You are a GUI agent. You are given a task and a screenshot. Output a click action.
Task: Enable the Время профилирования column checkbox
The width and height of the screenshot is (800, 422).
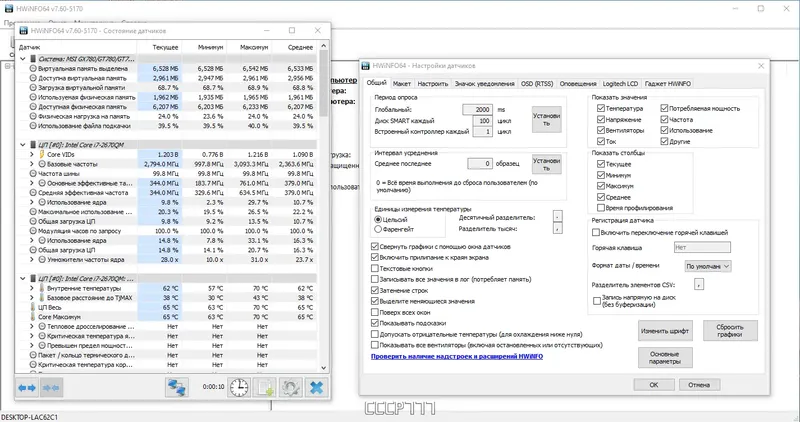click(x=601, y=208)
